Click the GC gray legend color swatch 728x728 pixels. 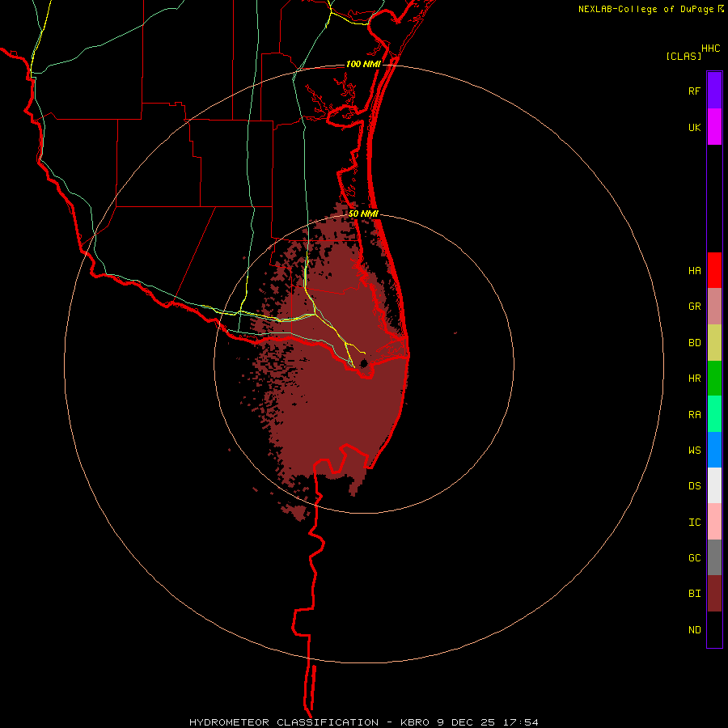tap(714, 557)
